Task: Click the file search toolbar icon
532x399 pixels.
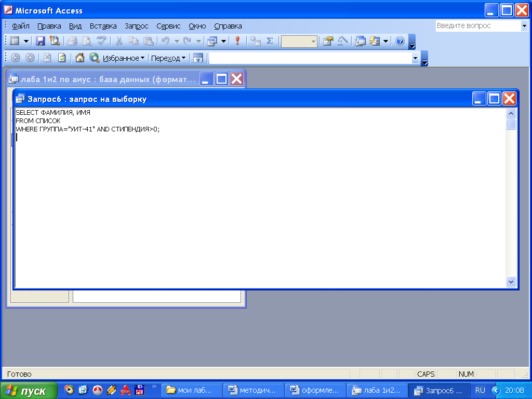Action: (x=55, y=42)
